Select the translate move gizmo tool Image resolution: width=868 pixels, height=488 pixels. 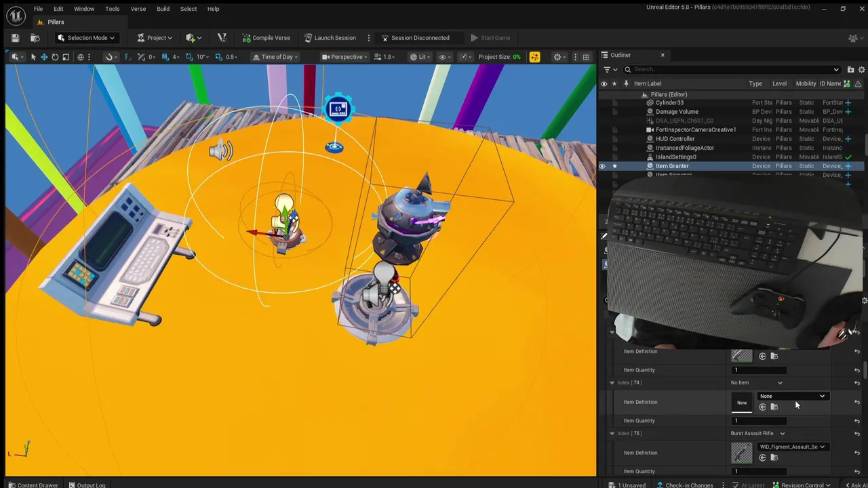tap(44, 57)
